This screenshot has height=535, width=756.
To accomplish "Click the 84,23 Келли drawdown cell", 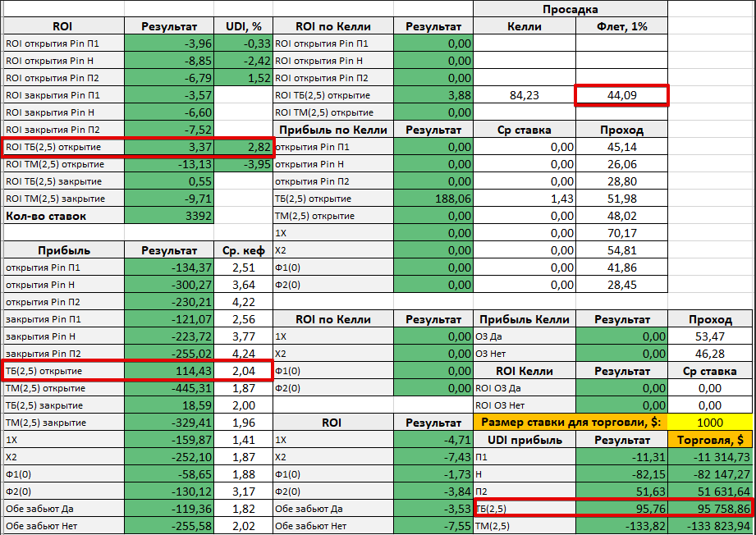I will pos(525,95).
